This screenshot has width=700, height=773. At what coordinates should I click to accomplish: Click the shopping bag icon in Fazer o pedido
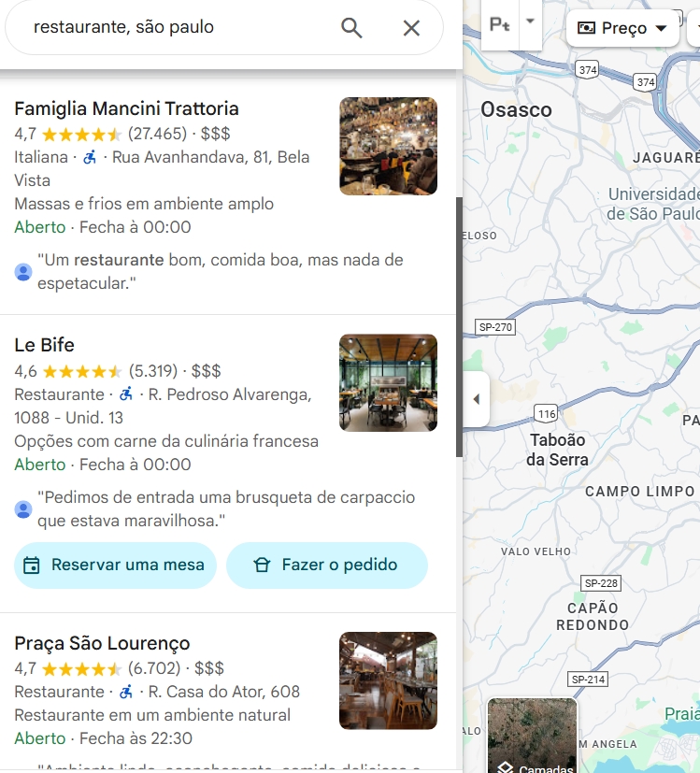click(264, 565)
